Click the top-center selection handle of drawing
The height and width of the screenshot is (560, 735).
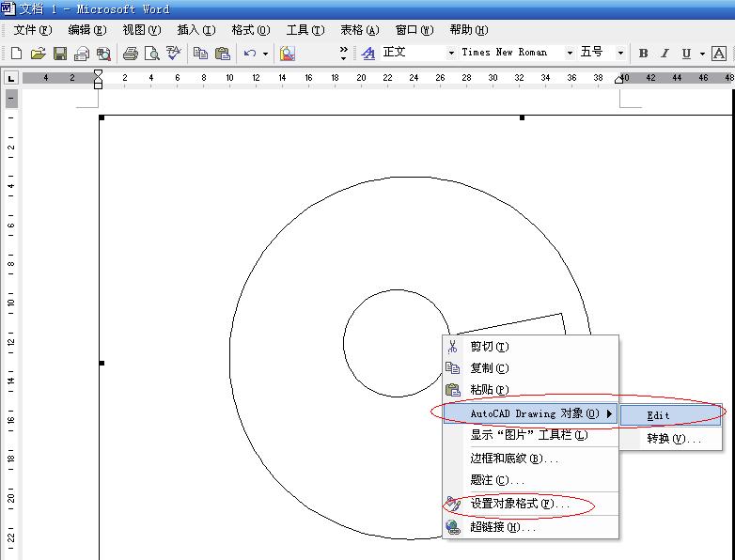click(x=522, y=117)
